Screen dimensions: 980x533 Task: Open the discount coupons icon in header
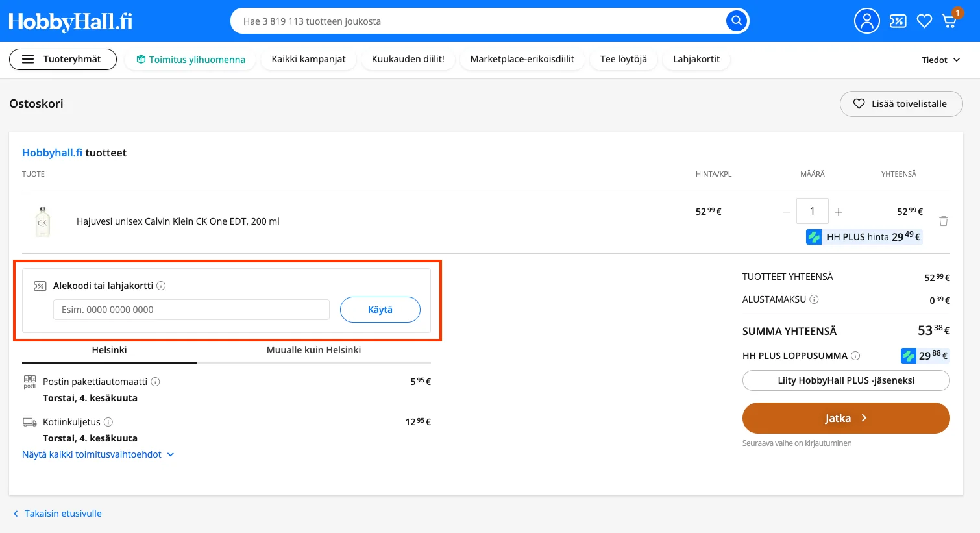[898, 21]
